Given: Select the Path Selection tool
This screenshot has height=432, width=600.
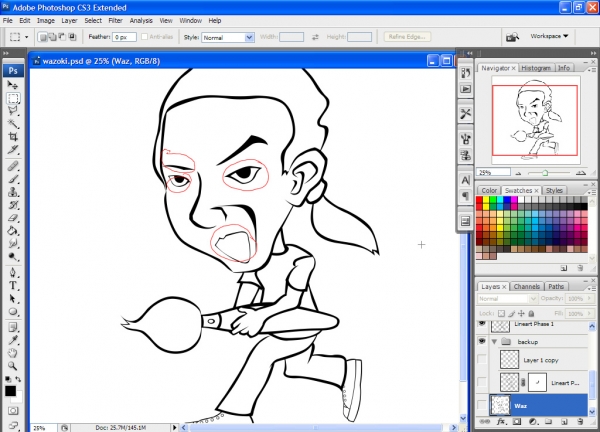Looking at the screenshot, I should (13, 298).
